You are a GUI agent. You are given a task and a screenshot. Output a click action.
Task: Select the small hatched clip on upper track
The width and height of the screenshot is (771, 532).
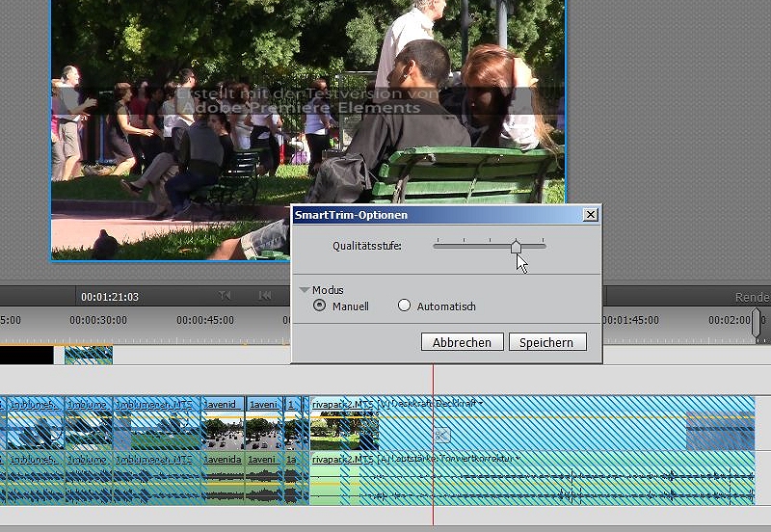pos(89,355)
